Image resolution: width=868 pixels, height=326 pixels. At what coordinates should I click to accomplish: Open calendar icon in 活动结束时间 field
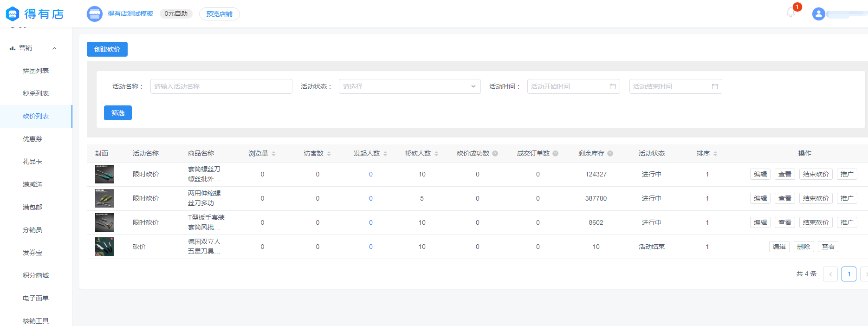(714, 86)
